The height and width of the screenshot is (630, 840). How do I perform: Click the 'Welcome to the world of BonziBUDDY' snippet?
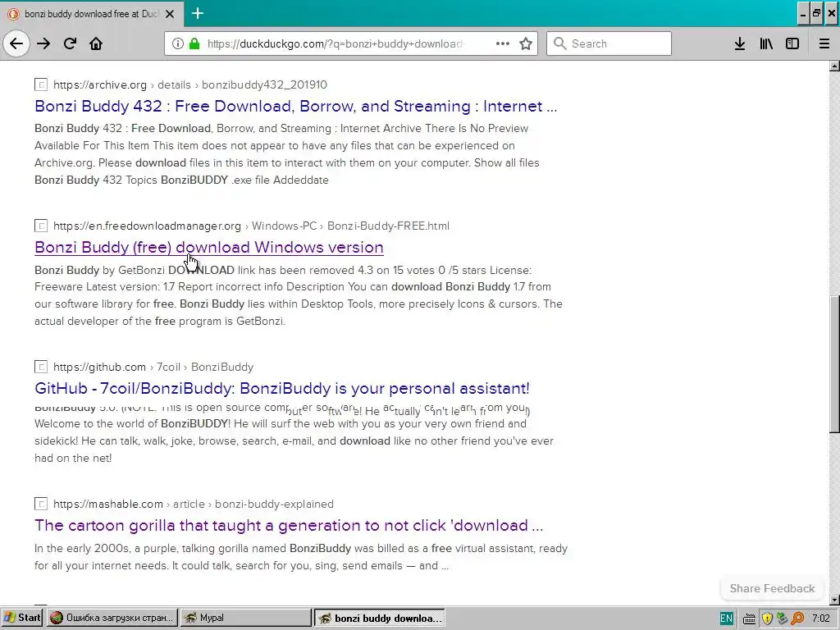pos(294,441)
